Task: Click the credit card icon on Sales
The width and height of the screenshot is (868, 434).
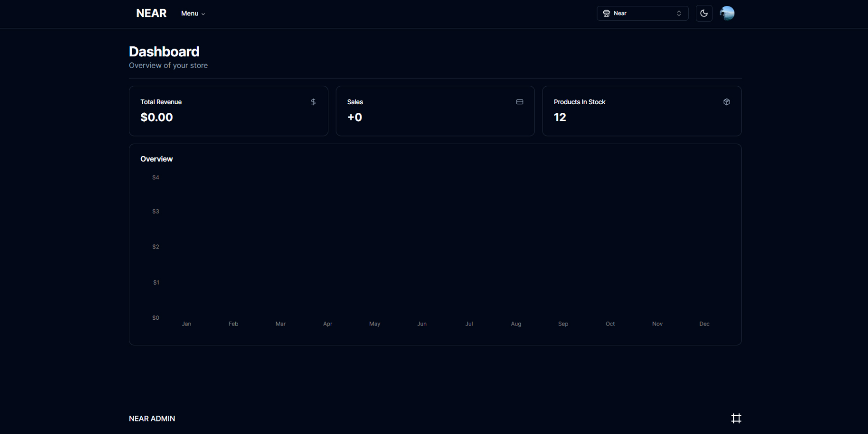Action: [x=519, y=102]
